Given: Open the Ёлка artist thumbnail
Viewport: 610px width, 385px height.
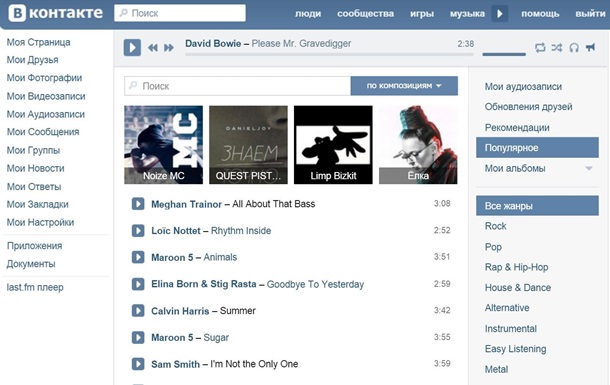Looking at the screenshot, I should 418,145.
